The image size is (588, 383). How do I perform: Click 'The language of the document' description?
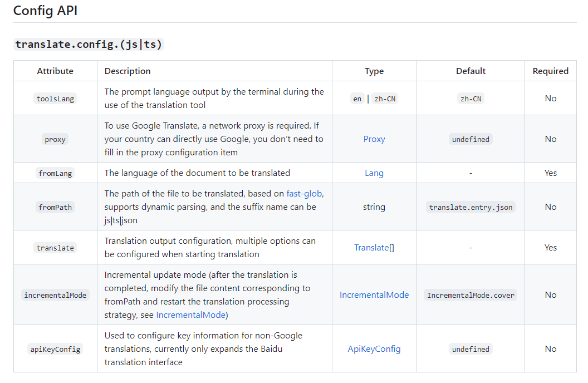click(197, 173)
